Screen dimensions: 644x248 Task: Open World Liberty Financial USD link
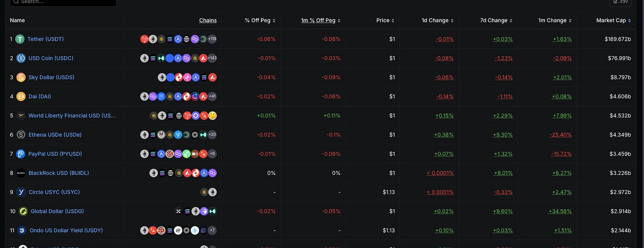click(72, 116)
